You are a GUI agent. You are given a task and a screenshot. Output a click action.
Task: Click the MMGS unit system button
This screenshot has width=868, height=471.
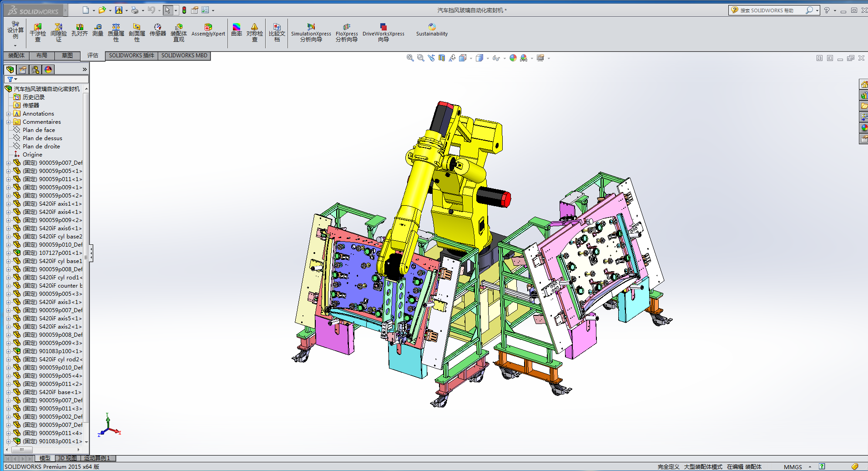(793, 467)
